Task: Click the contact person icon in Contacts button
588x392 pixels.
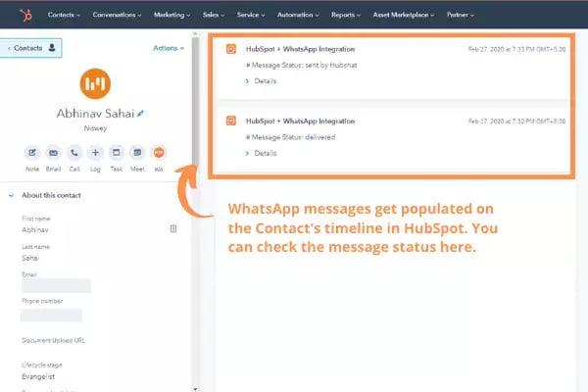Action: click(x=52, y=48)
